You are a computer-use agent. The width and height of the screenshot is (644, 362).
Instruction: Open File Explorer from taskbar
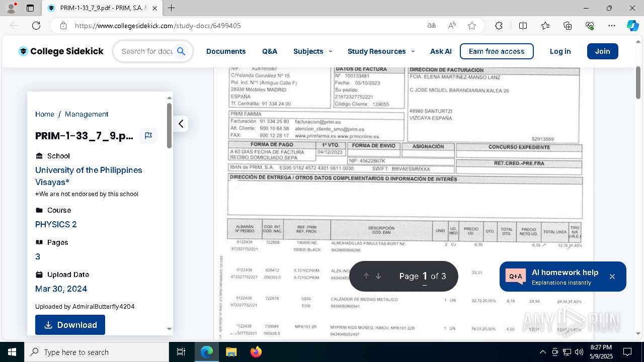click(231, 352)
